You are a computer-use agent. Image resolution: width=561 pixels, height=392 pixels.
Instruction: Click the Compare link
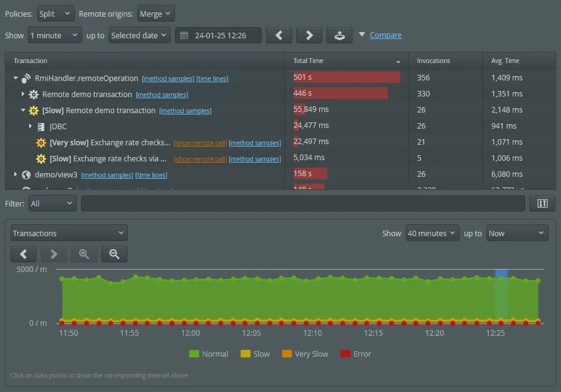click(x=385, y=35)
